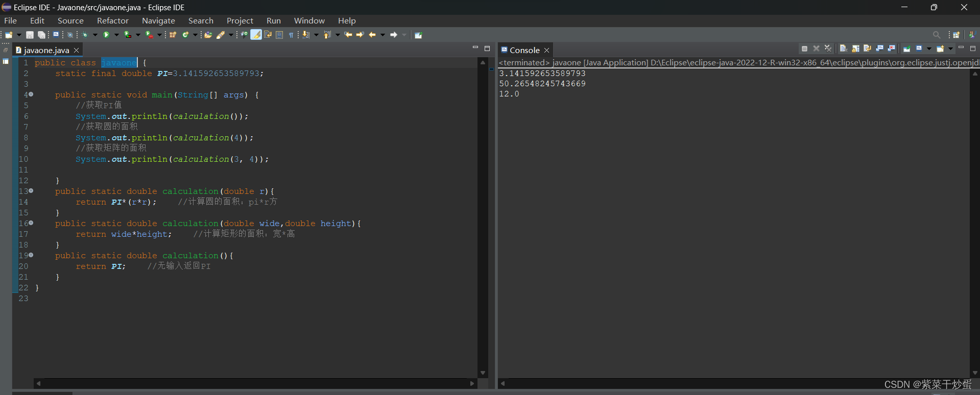This screenshot has width=980, height=395.
Task: Open the Open Console dropdown arrow
Action: tap(950, 48)
